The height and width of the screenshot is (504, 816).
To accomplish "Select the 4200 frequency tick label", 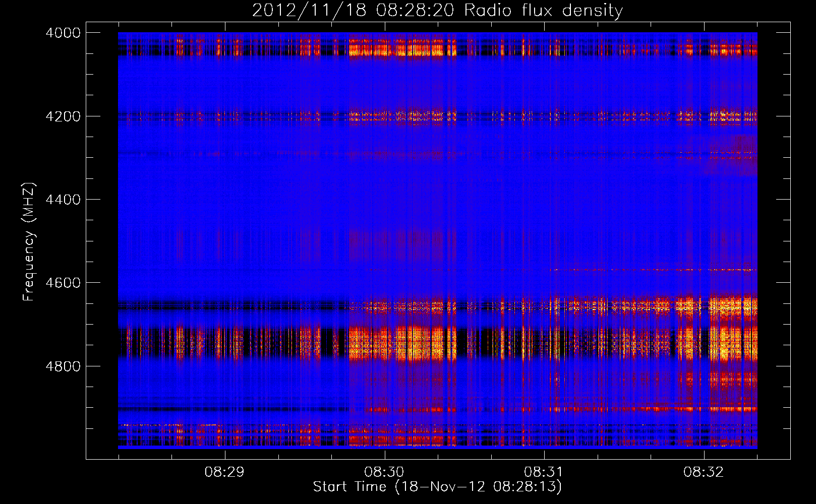I will pyautogui.click(x=63, y=116).
